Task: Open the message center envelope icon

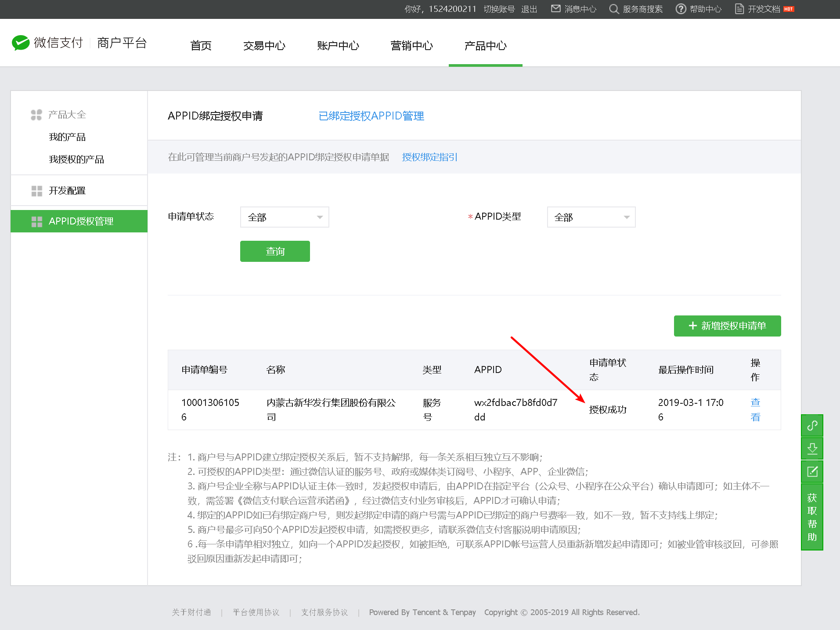Action: [x=555, y=9]
